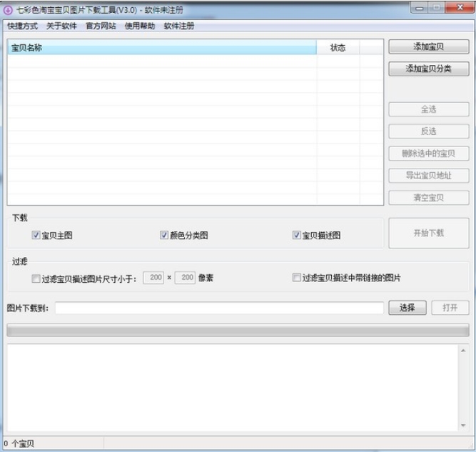Click the second 200 height pixel field
The width and height of the screenshot is (476, 452).
click(x=185, y=278)
